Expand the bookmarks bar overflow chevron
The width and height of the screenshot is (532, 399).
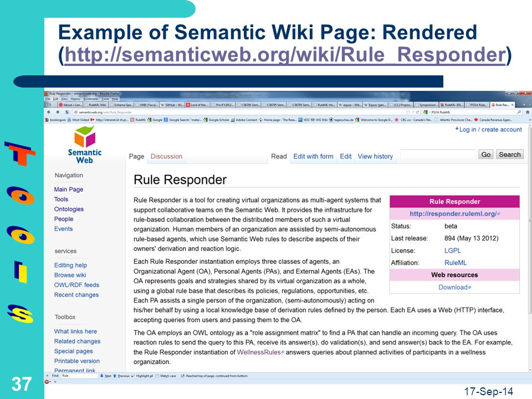tap(530, 120)
